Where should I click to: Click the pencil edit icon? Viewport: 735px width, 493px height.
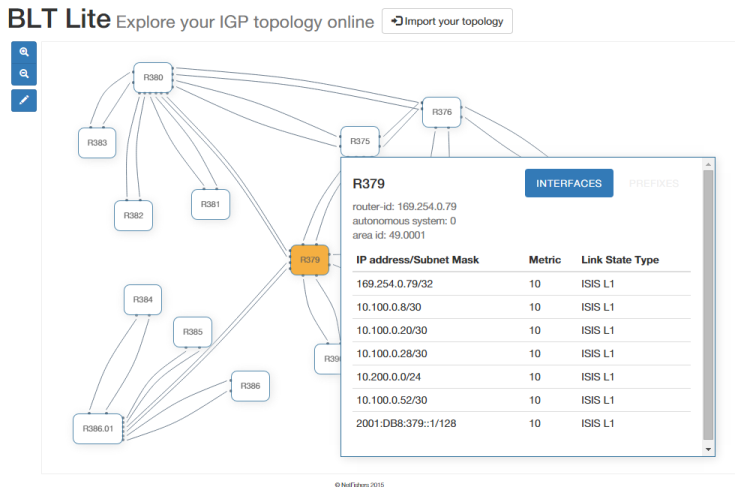click(x=24, y=100)
